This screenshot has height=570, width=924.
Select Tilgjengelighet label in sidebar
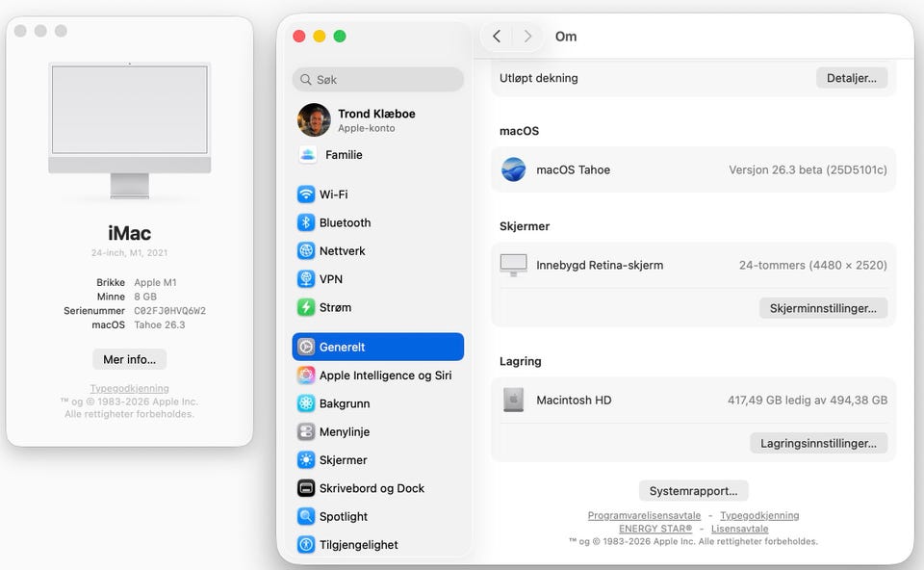pos(358,545)
